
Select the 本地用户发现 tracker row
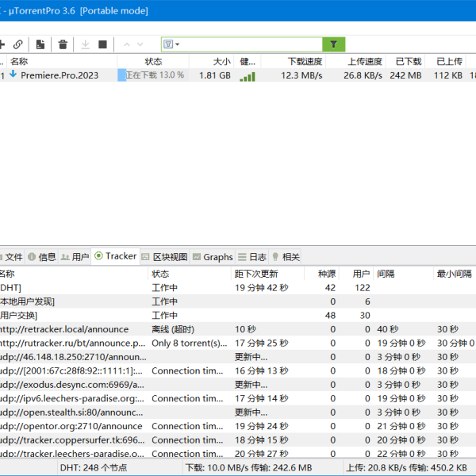[238, 301]
